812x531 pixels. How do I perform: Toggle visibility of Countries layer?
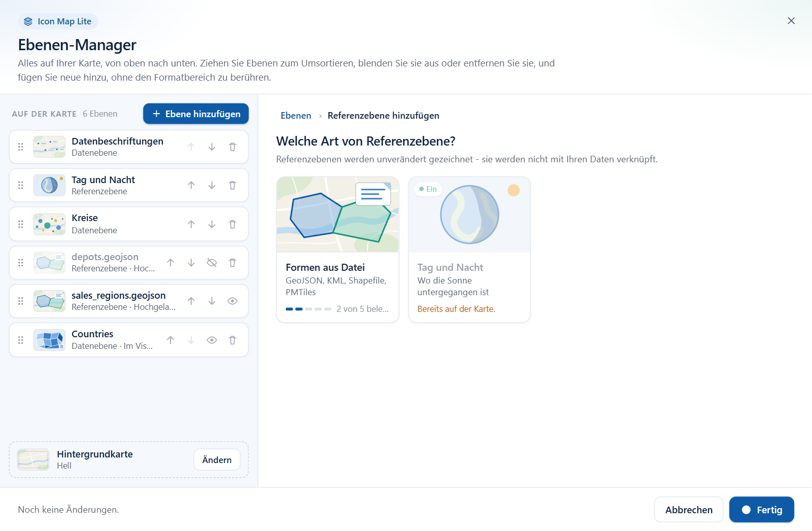click(x=212, y=340)
